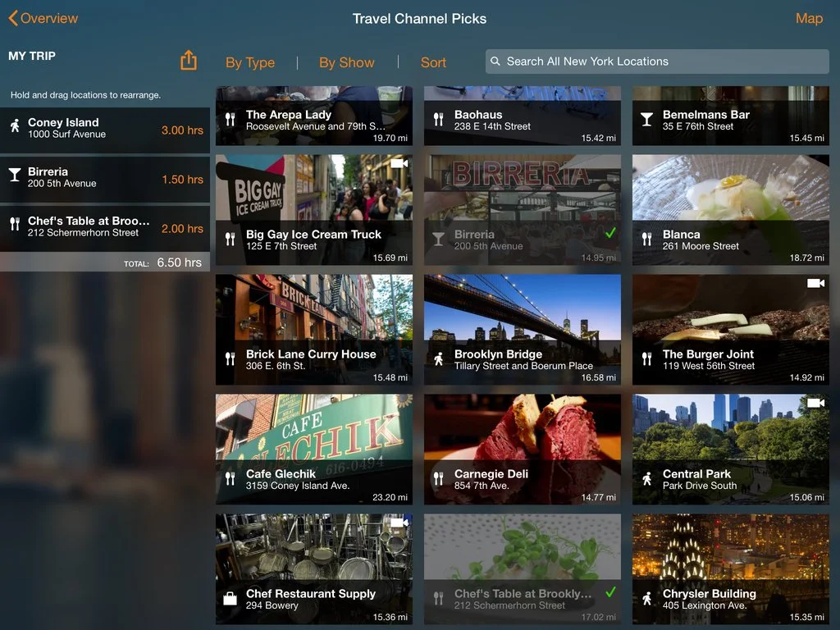Click the fork-and-knife icon on Baohaus
The image size is (840, 630).
coord(439,120)
